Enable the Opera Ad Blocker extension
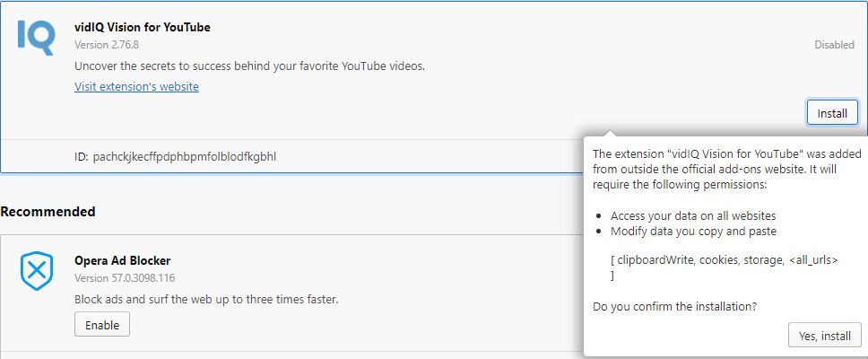Screen dimensions: 868x359 click(102, 323)
